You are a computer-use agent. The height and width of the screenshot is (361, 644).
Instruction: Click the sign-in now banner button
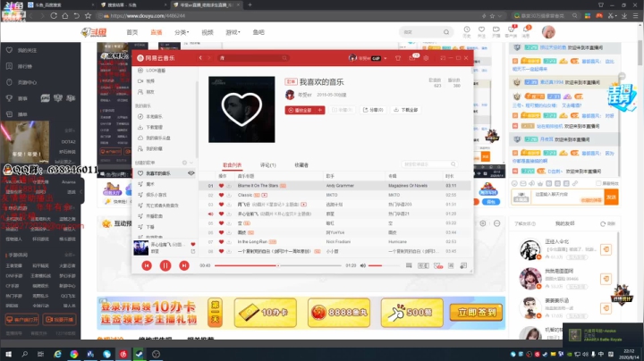pos(476,313)
